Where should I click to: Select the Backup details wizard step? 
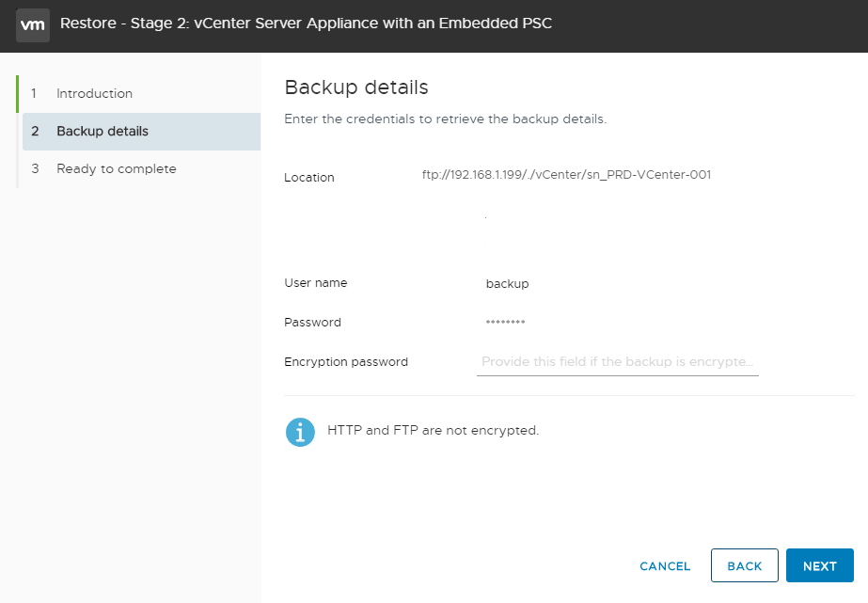click(x=102, y=132)
